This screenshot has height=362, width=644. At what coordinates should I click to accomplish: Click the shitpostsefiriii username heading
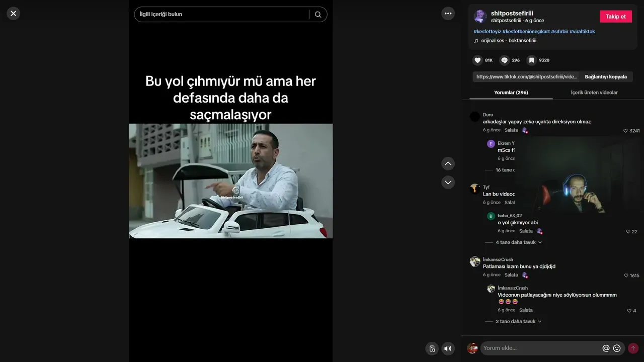pos(512,13)
